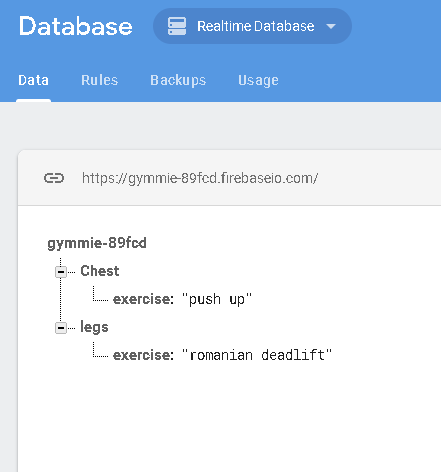Collapse the Chest node

[x=61, y=272]
